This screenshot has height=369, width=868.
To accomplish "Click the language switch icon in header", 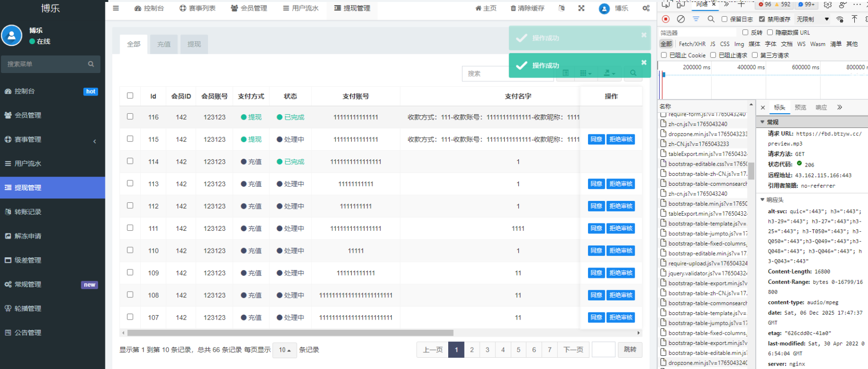I will tap(562, 8).
